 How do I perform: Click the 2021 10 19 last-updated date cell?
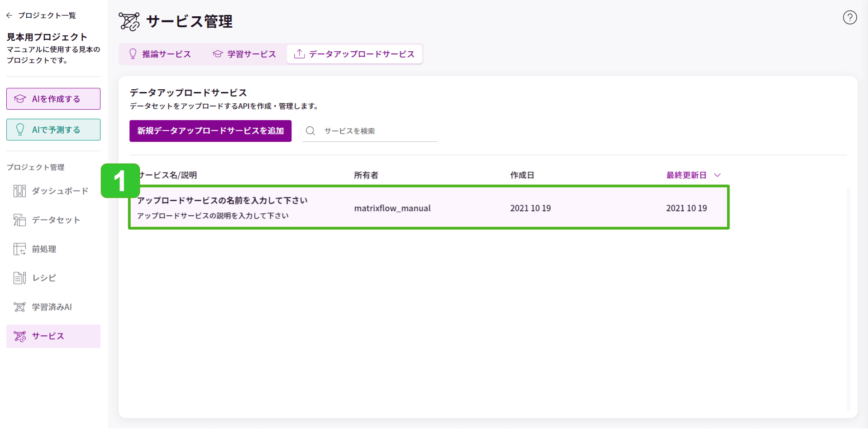click(x=687, y=208)
